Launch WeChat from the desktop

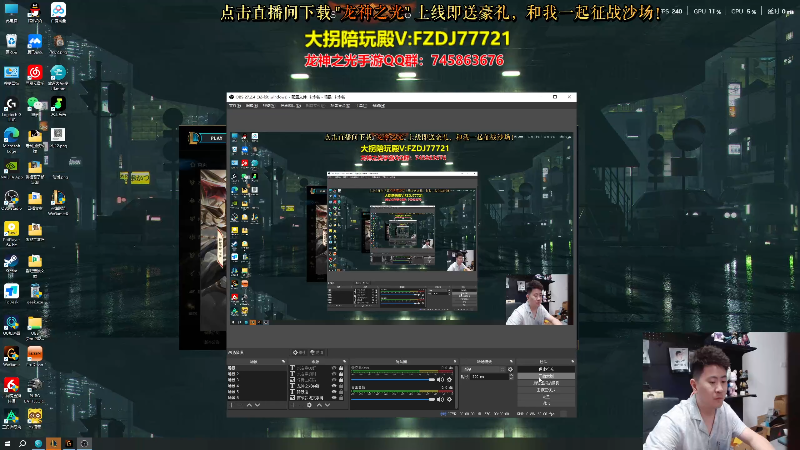[x=35, y=106]
